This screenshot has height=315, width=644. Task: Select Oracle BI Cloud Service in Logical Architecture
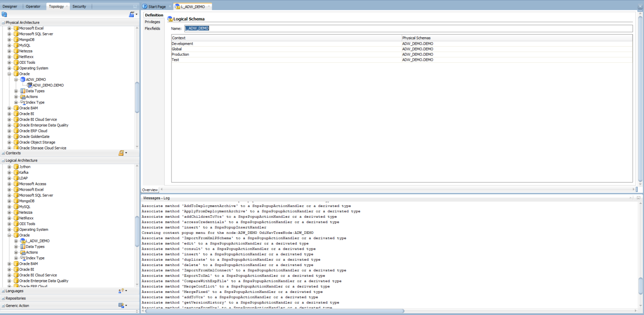click(38, 275)
